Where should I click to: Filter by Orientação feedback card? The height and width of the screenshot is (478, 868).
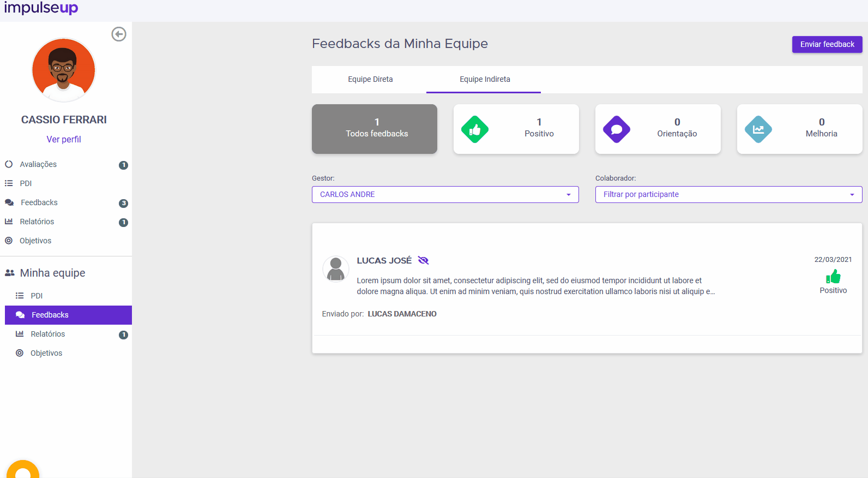coord(658,129)
